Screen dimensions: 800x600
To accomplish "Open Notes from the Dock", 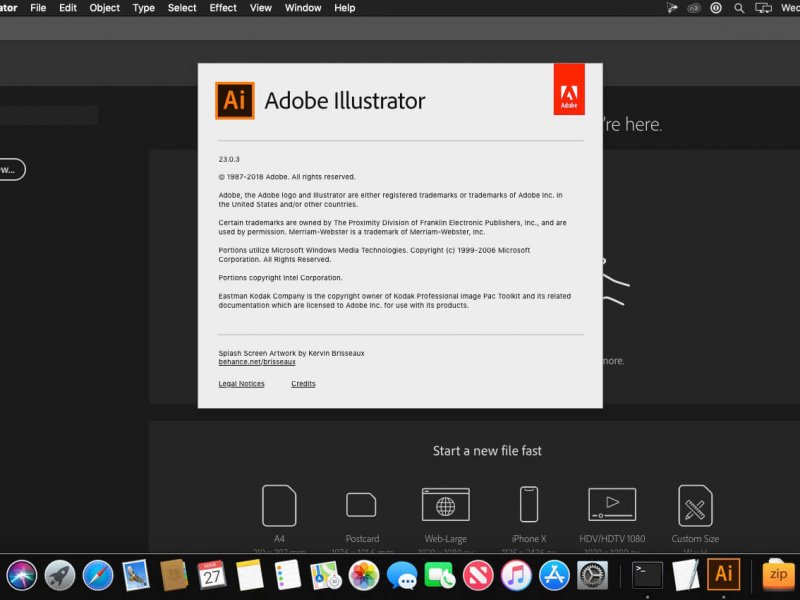I will pyautogui.click(x=249, y=575).
